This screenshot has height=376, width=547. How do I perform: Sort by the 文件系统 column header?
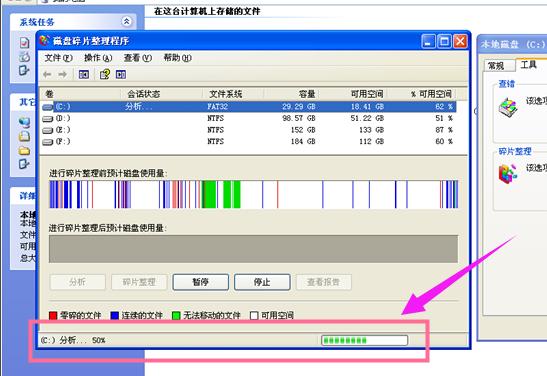(x=233, y=94)
